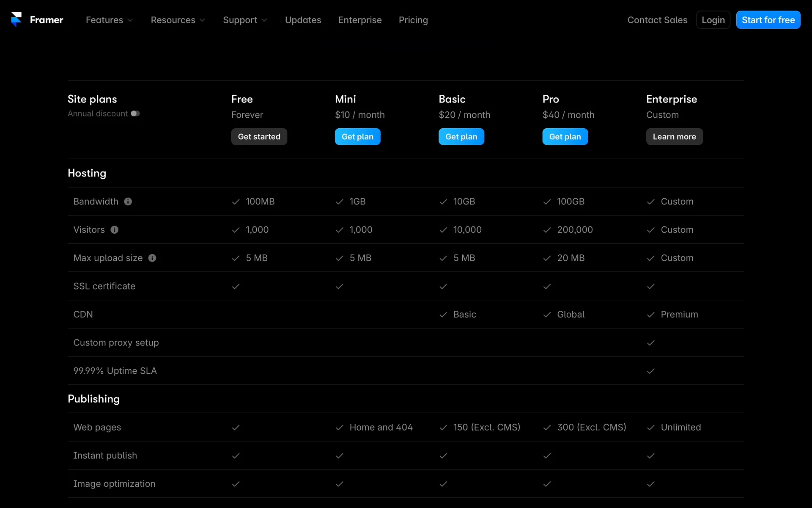Click the Enterprise Custom proxy setup checkmark

[x=650, y=343]
